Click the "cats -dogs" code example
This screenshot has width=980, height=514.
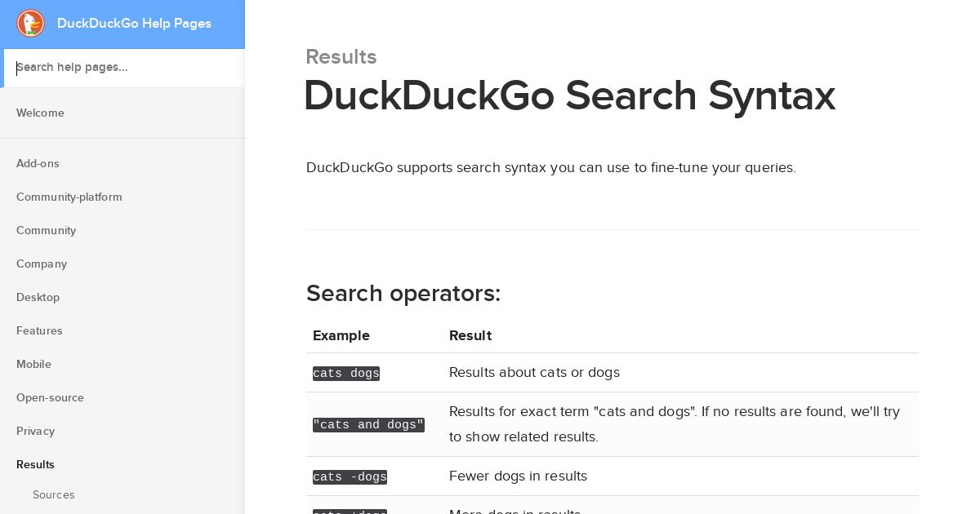tap(350, 477)
